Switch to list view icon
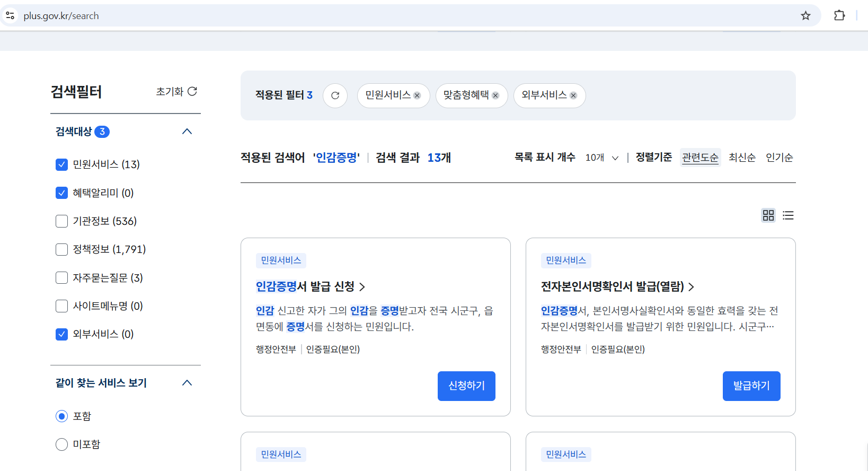The image size is (868, 471). coord(788,215)
